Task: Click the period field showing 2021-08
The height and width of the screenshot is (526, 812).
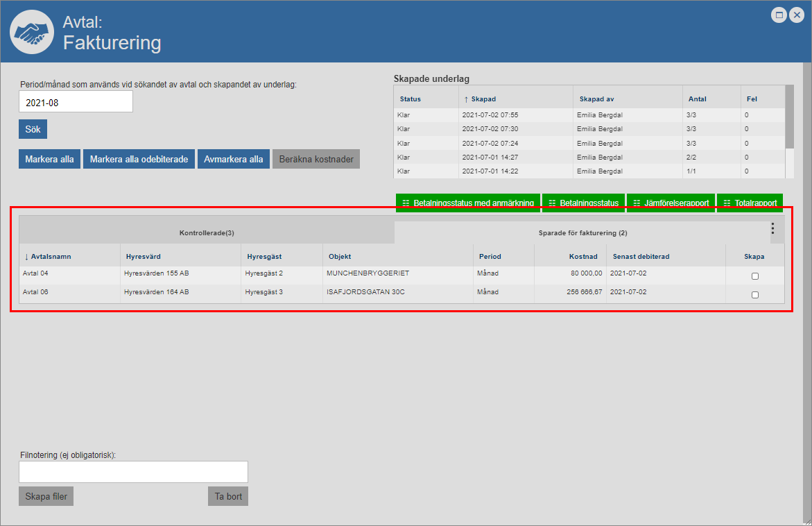Action: (76, 102)
